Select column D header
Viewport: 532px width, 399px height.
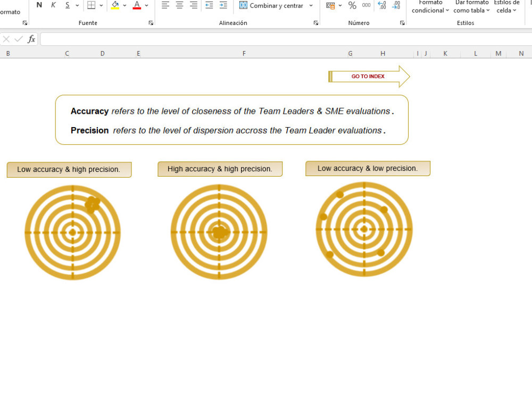point(103,54)
